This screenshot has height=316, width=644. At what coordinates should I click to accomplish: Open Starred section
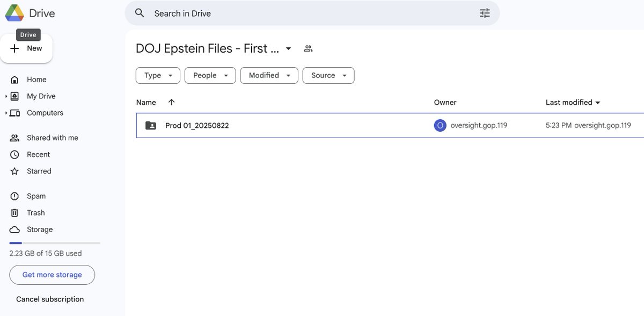coord(39,171)
